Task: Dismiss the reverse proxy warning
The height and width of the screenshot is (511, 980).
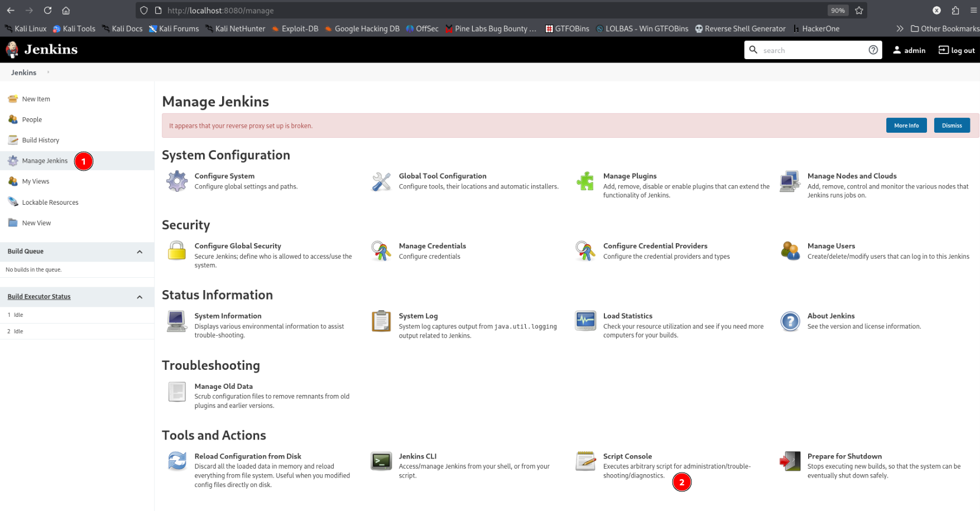Action: pyautogui.click(x=952, y=126)
